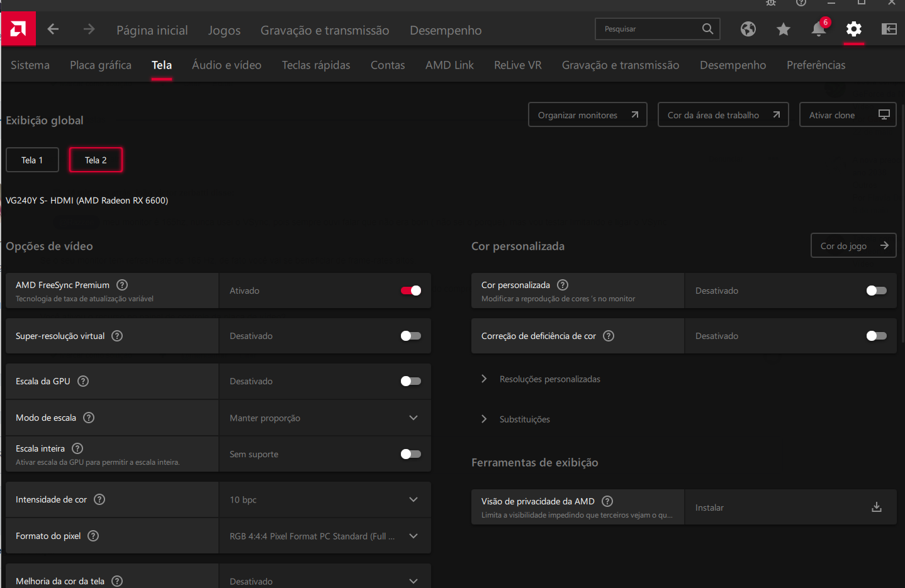Select Tela 1 display button
Viewport: 905px width, 588px height.
(32, 160)
